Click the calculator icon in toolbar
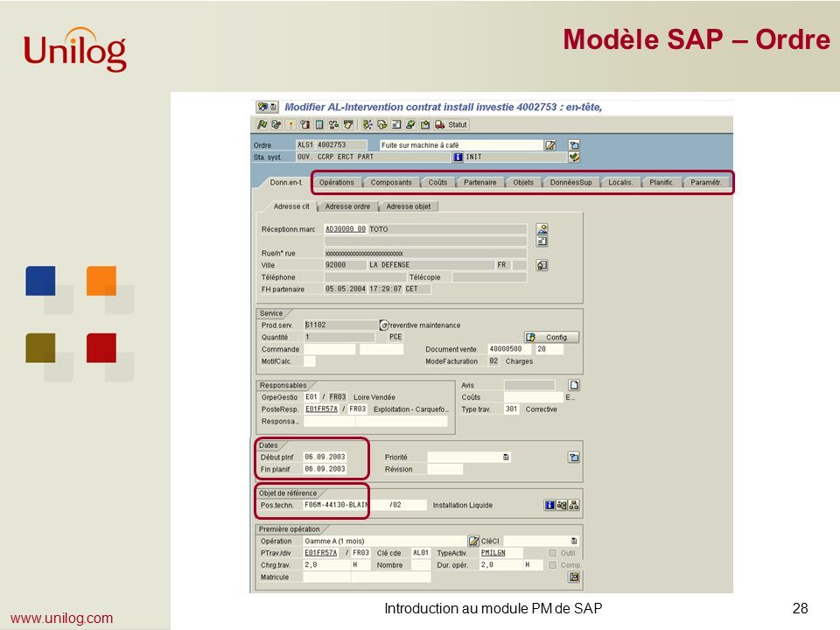840x630 pixels. tap(319, 124)
